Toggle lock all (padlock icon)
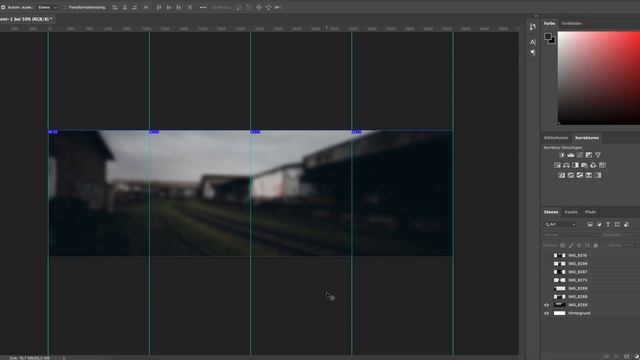 pyautogui.click(x=596, y=245)
